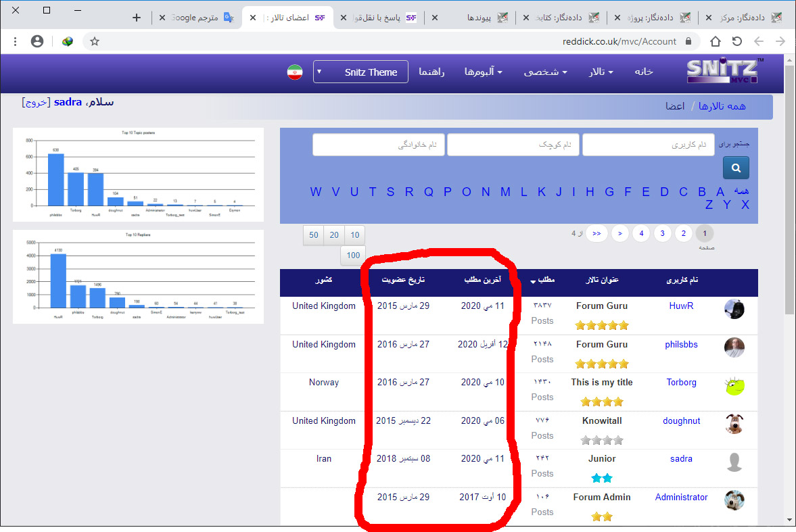Go to page 2 of members

(684, 234)
